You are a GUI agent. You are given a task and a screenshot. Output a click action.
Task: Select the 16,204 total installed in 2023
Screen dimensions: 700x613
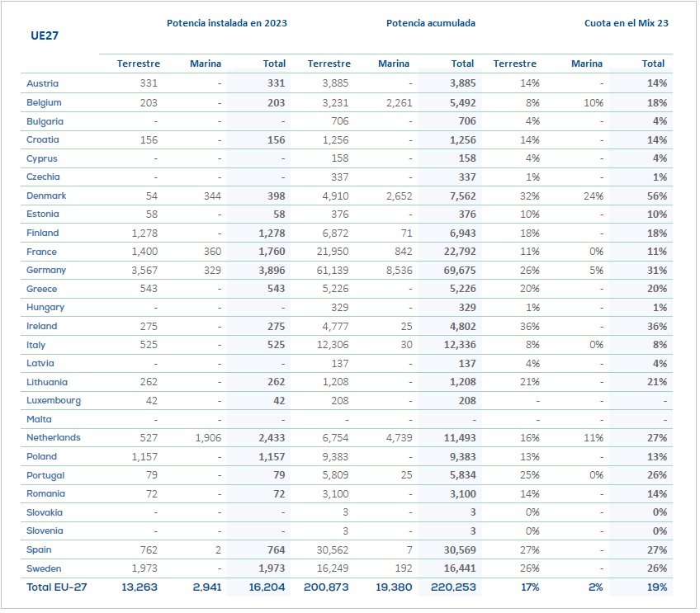(265, 587)
